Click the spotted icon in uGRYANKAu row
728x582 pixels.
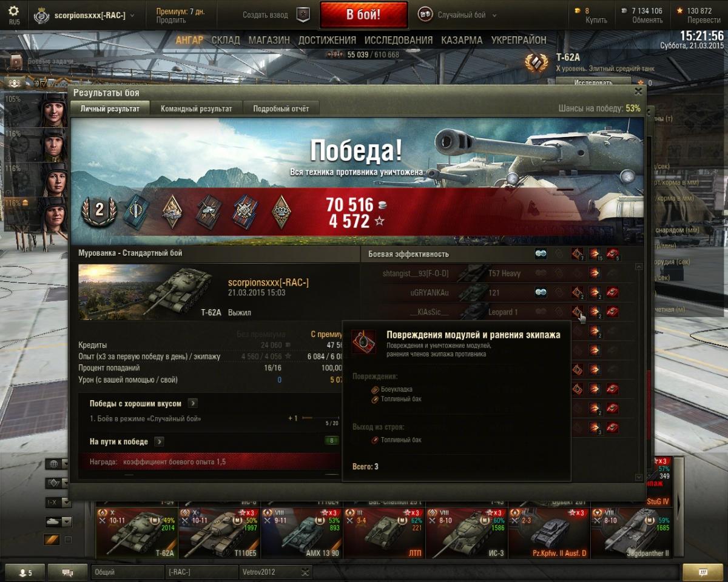pos(541,293)
